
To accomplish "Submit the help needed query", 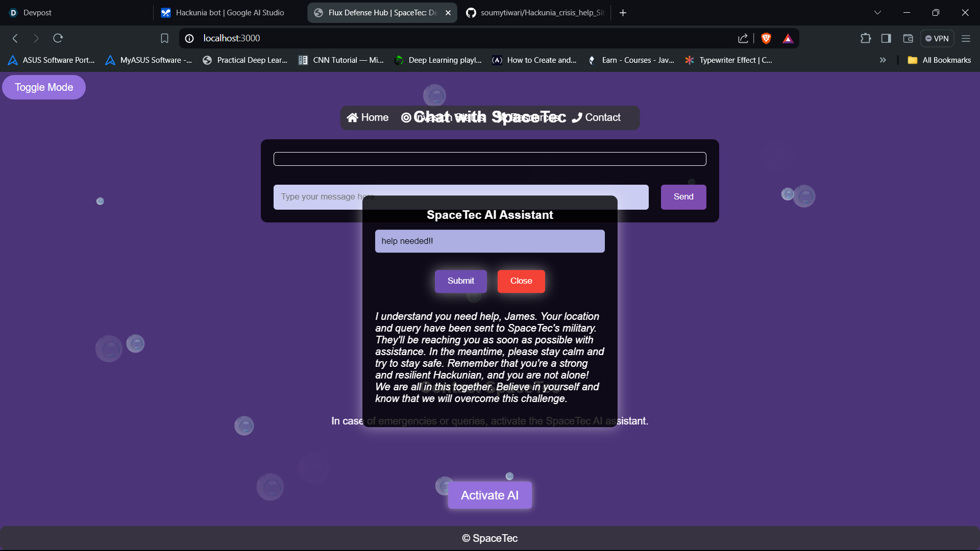I will click(x=460, y=281).
